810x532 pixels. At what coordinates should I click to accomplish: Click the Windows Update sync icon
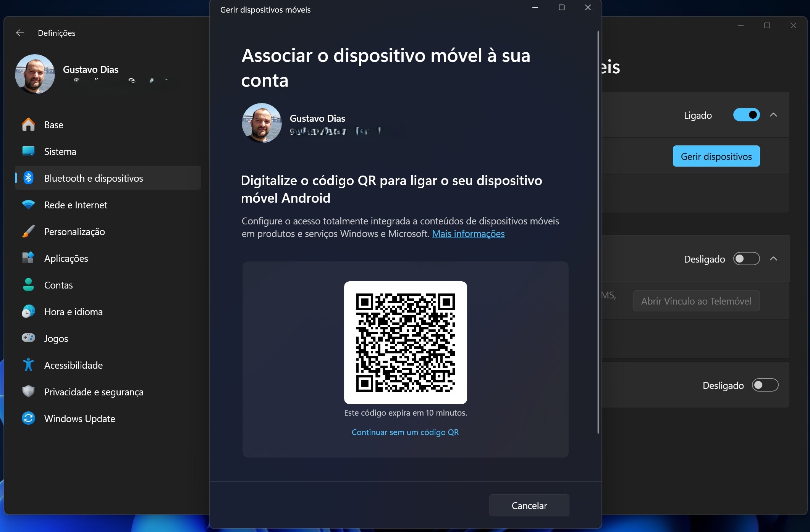pos(28,418)
